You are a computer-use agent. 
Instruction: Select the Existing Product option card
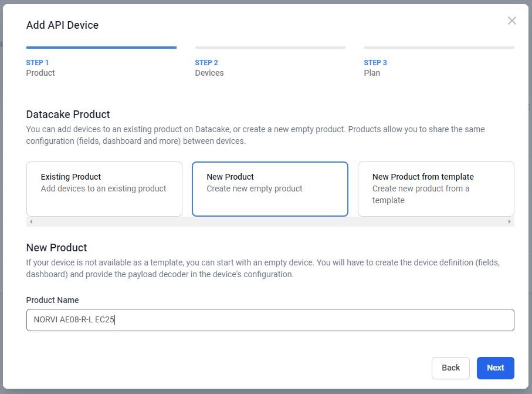[x=104, y=188]
